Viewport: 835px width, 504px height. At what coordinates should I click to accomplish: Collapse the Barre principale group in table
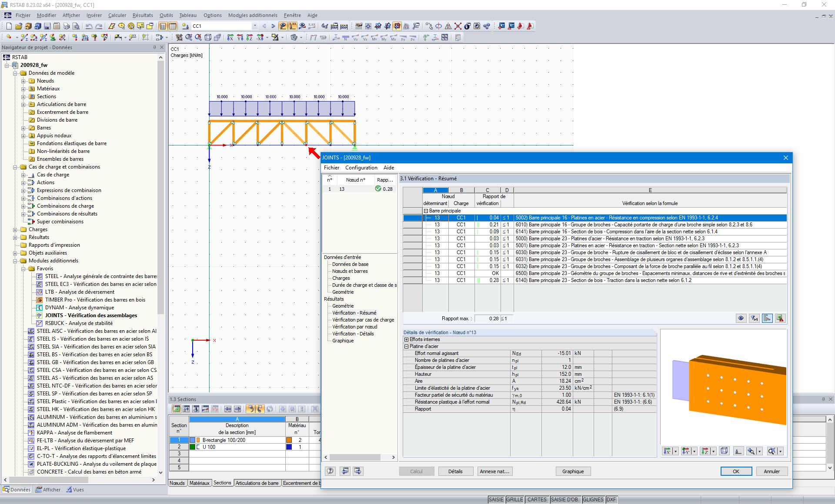[426, 211]
